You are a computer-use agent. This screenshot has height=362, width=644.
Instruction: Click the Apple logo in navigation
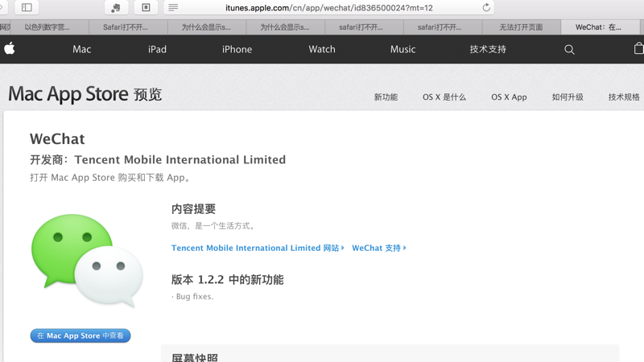10,49
